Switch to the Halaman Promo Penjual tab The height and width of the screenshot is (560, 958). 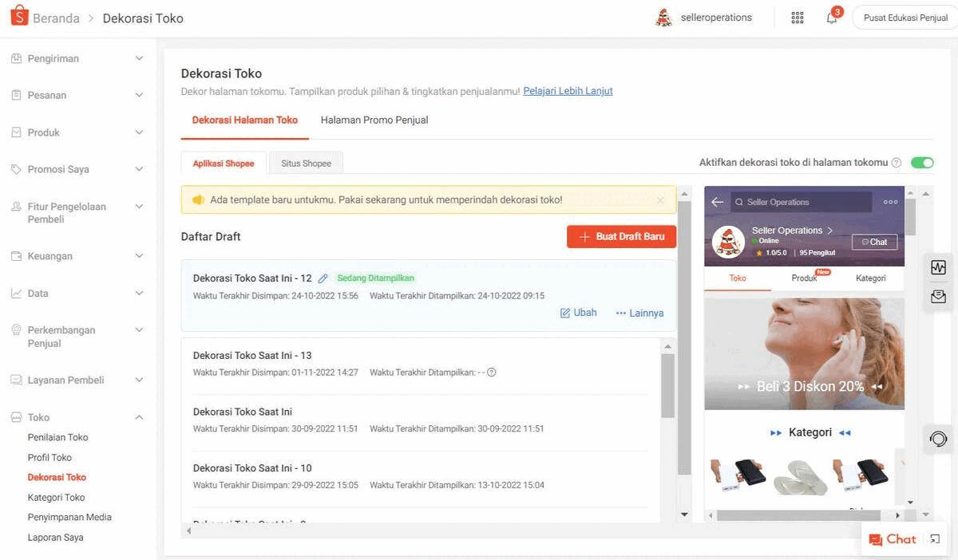point(374,120)
